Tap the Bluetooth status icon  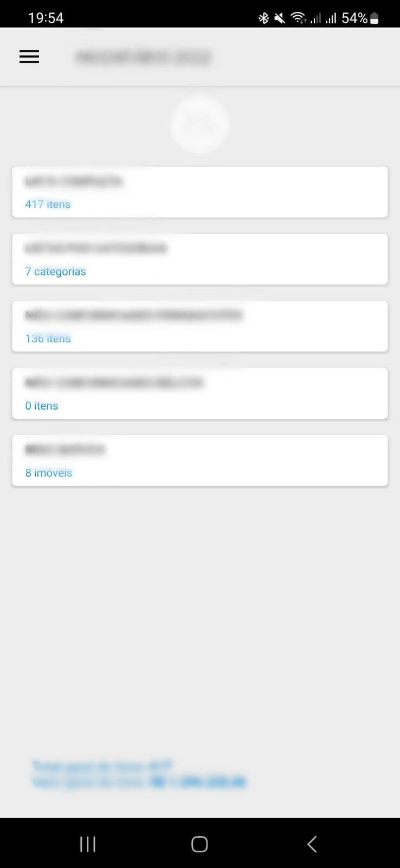pos(263,18)
